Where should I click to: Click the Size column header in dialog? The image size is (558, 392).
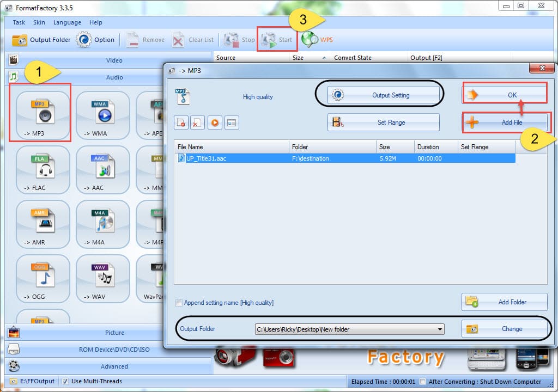(395, 147)
